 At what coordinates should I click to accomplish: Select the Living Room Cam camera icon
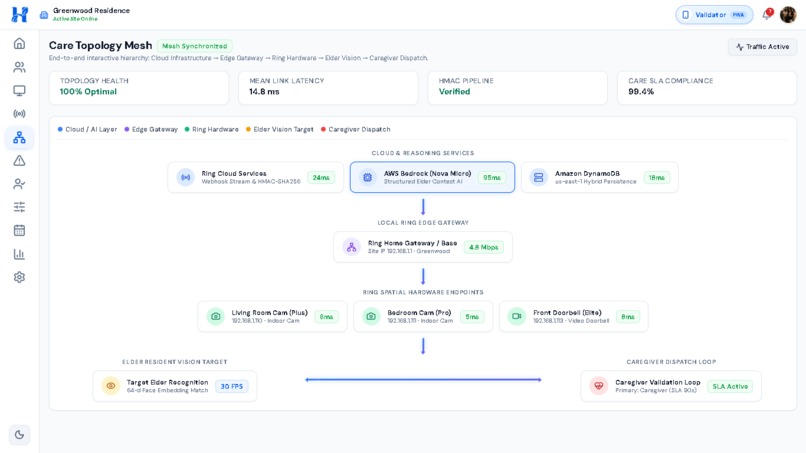215,317
